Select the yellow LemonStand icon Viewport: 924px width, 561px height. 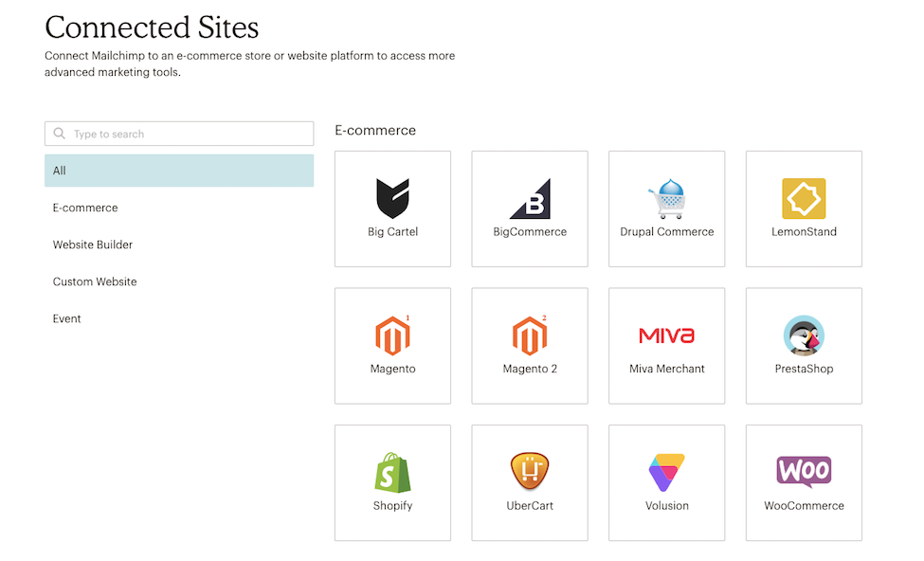tap(804, 199)
